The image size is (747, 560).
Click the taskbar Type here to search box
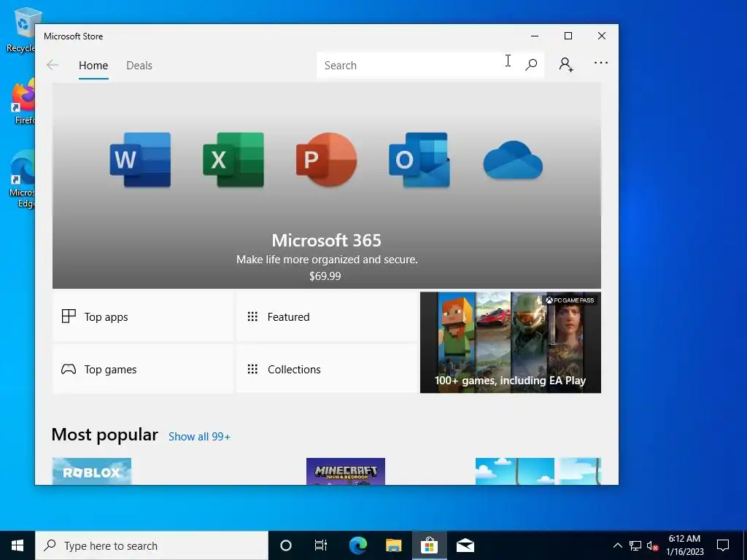coord(152,545)
